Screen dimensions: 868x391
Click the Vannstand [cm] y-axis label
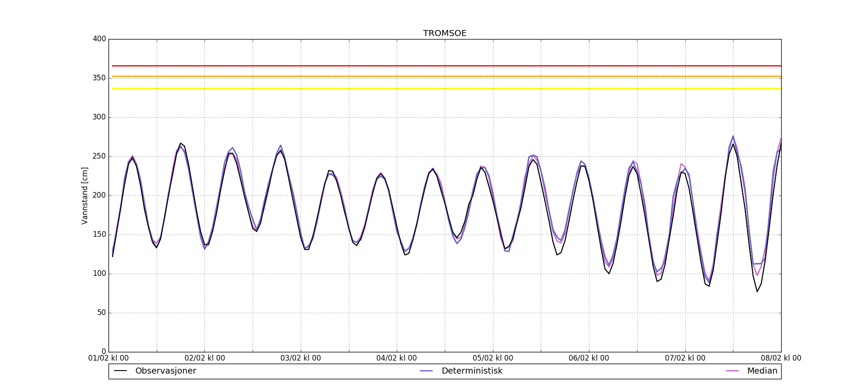[85, 195]
